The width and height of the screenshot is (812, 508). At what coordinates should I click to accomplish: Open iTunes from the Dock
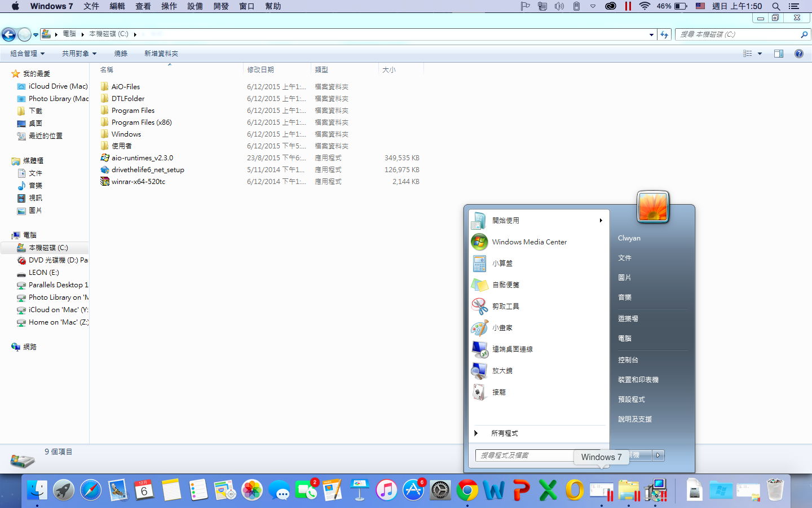point(386,490)
